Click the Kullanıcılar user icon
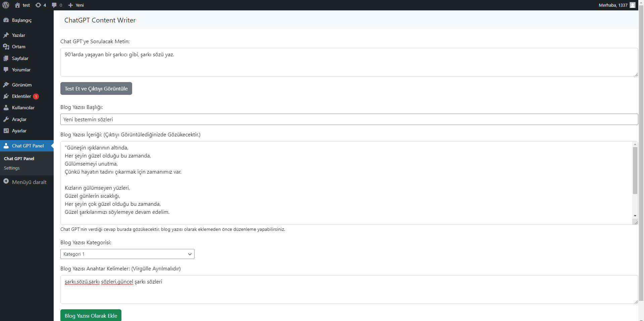The image size is (644, 321). click(6, 108)
